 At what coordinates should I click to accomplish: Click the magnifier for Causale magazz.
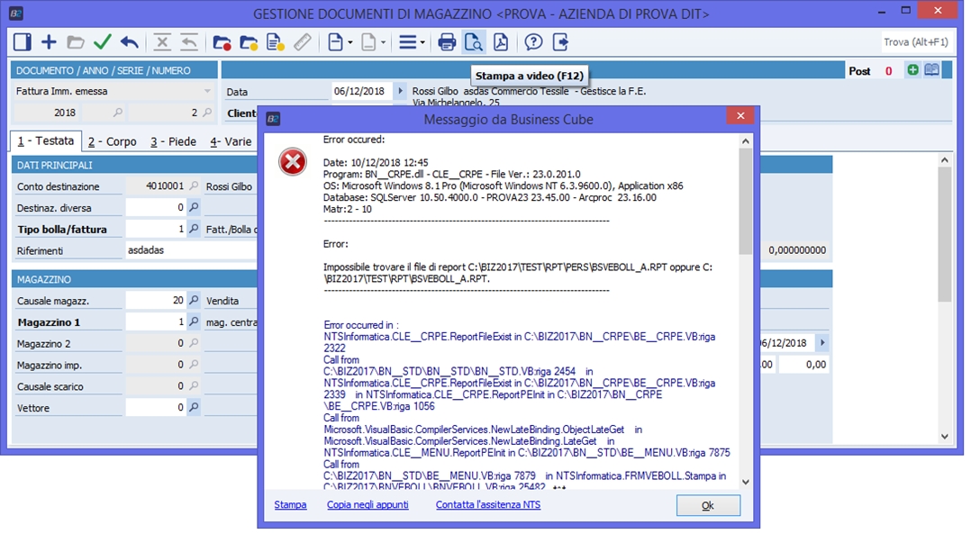[x=194, y=301]
